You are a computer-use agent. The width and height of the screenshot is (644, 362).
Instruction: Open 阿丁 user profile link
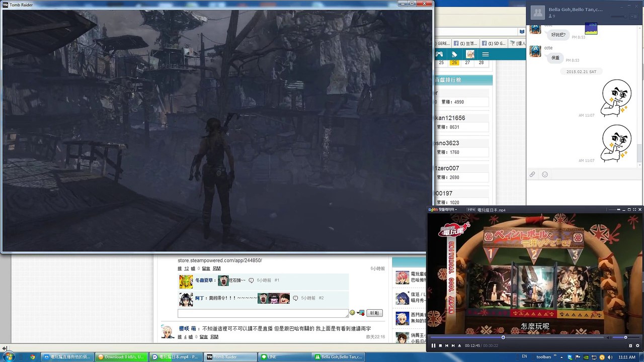(x=200, y=298)
